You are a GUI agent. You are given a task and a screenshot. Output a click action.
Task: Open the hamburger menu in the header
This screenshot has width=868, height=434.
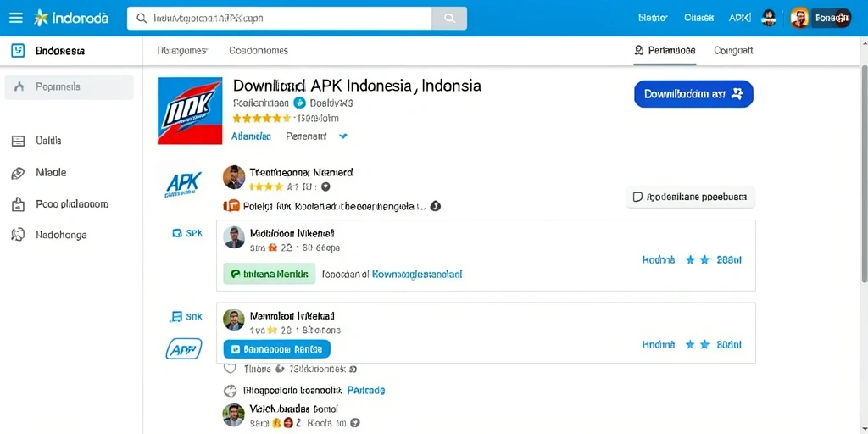click(16, 18)
